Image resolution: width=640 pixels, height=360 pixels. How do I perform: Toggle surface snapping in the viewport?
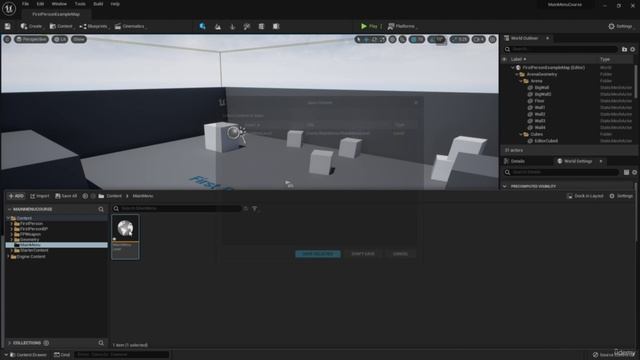pos(403,40)
